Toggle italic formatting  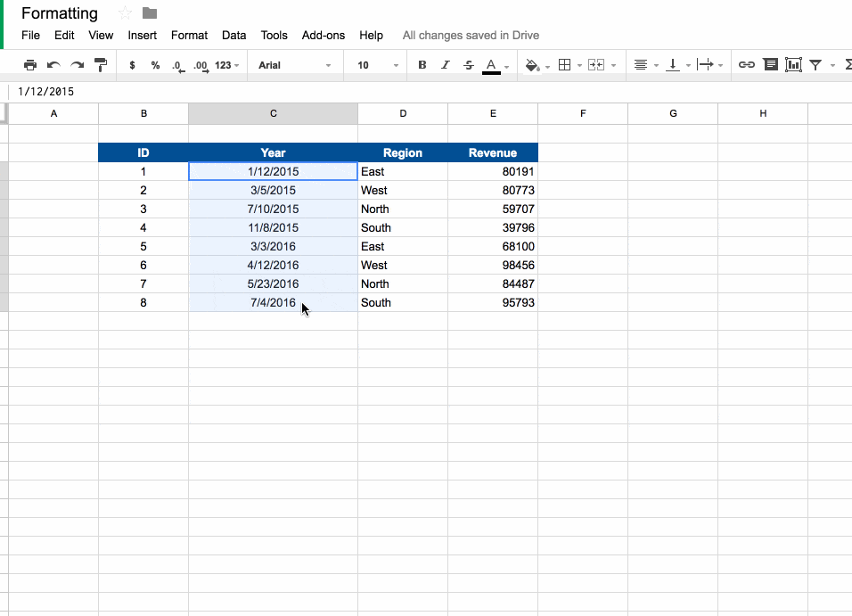click(445, 64)
